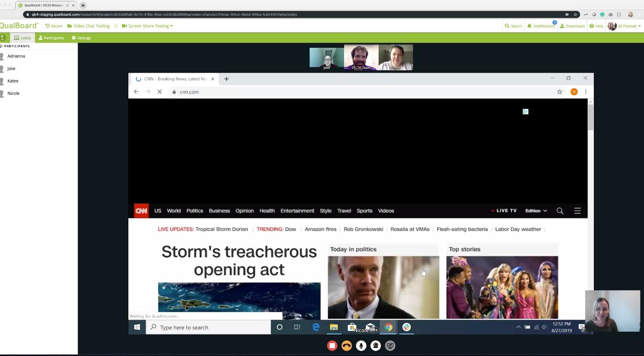Viewport: 644px width, 356px height.
Task: Go to the Video Chat Testing project
Action: tap(88, 26)
